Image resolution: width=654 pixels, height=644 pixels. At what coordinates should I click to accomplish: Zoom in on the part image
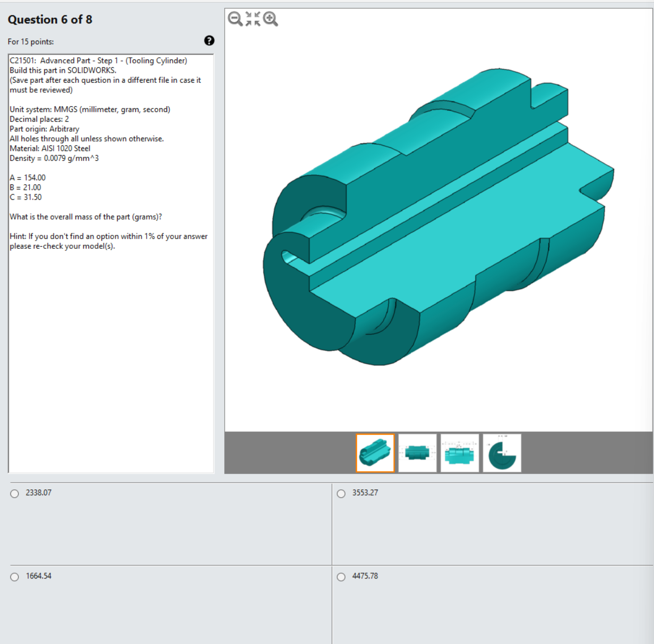coord(271,19)
